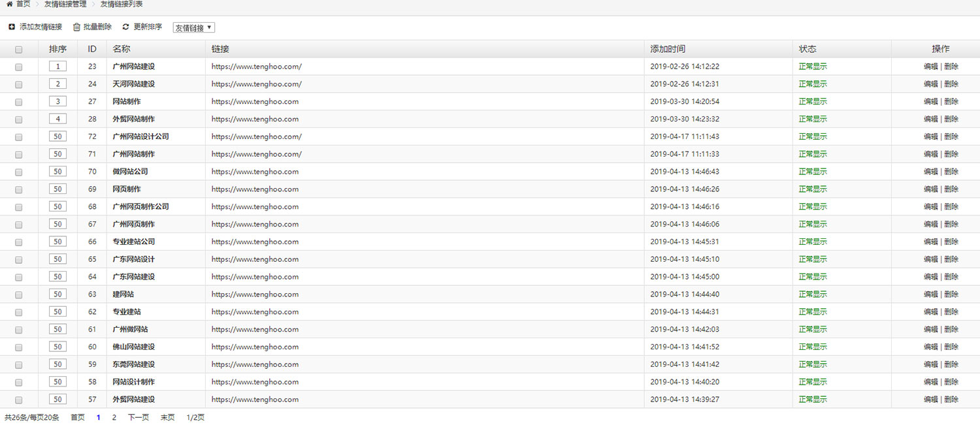Click sort order input for 广州网站设计公司
This screenshot has height=427, width=980.
tap(57, 136)
